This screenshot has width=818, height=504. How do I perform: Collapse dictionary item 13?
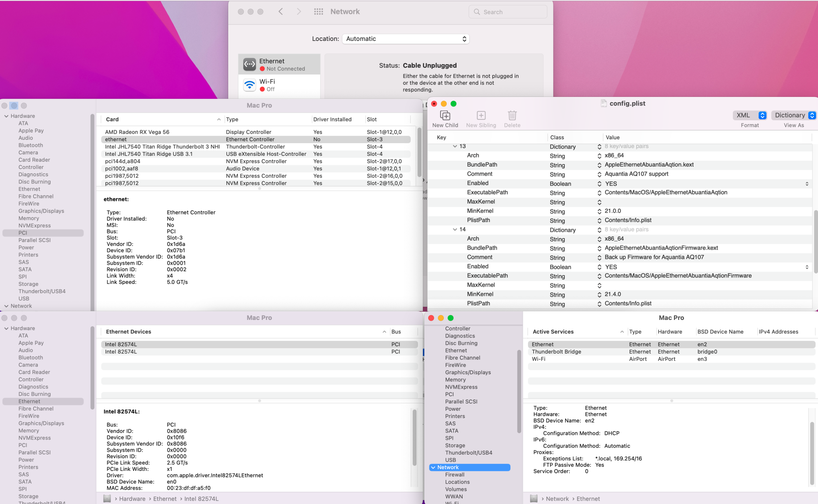455,146
